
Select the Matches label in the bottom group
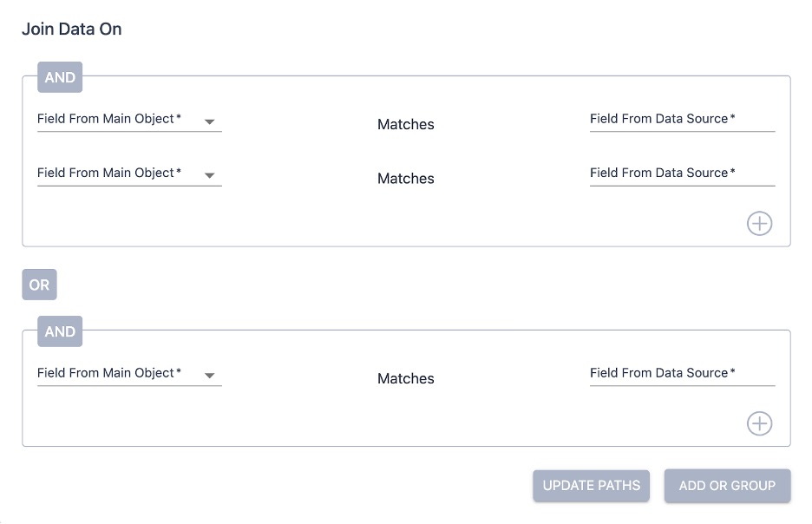pos(405,378)
